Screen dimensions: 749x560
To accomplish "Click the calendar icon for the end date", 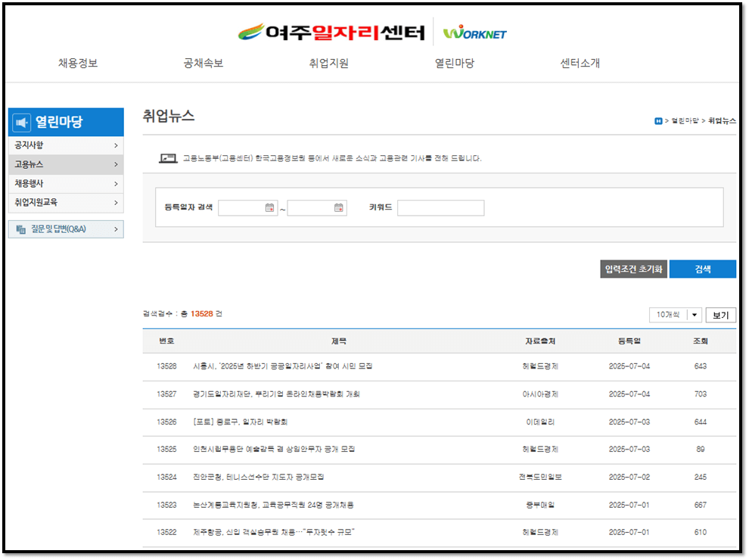I will click(x=338, y=208).
